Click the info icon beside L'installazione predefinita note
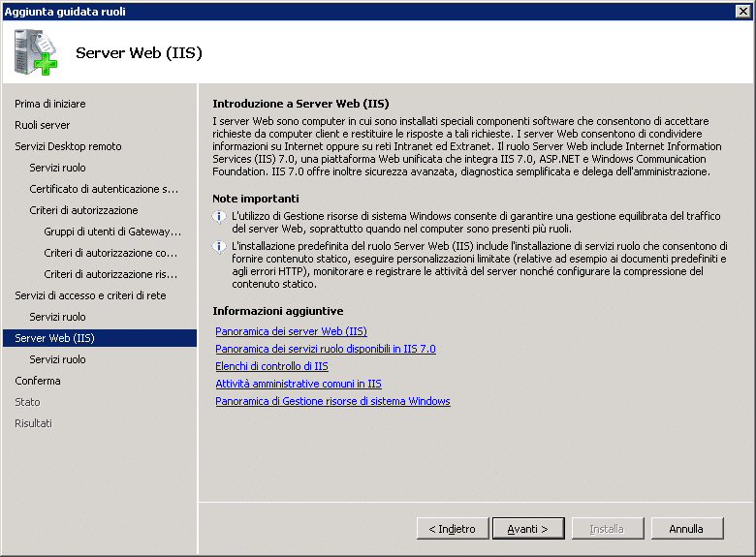The height and width of the screenshot is (557, 756). [219, 247]
